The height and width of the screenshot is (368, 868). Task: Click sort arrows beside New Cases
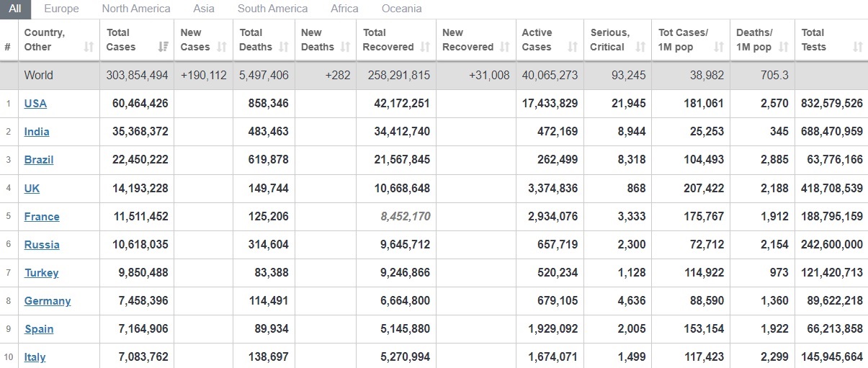[x=222, y=47]
